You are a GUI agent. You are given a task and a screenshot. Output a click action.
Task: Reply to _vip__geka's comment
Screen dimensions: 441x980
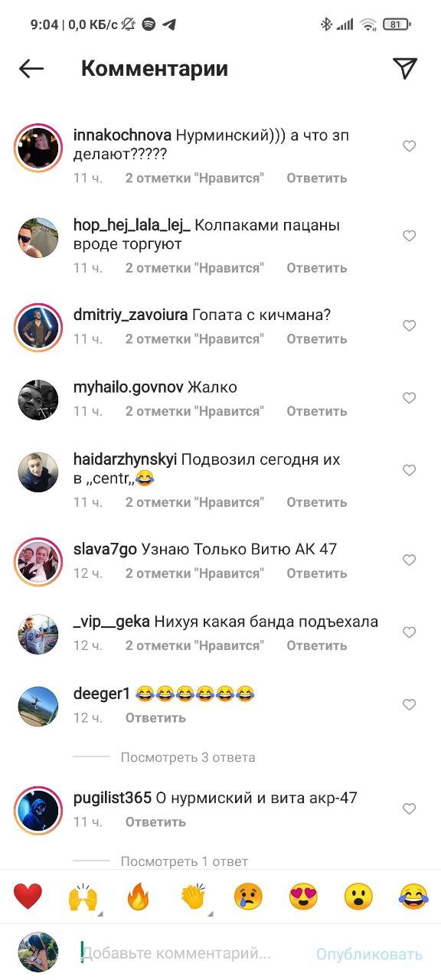(x=317, y=645)
